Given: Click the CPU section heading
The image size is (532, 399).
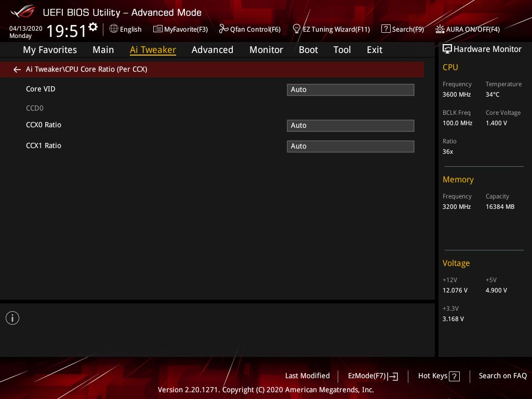Looking at the screenshot, I should point(450,67).
